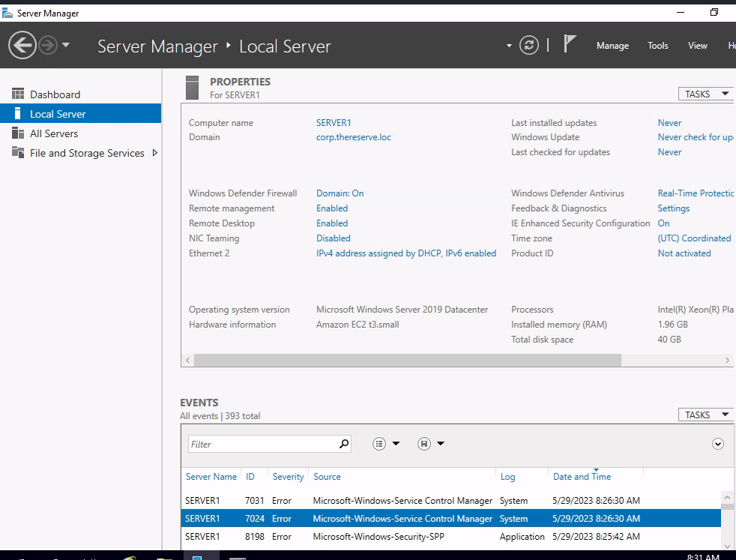Screen dimensions: 736x560
Task: Click NIC Teaming Disabled link
Action: pos(334,238)
